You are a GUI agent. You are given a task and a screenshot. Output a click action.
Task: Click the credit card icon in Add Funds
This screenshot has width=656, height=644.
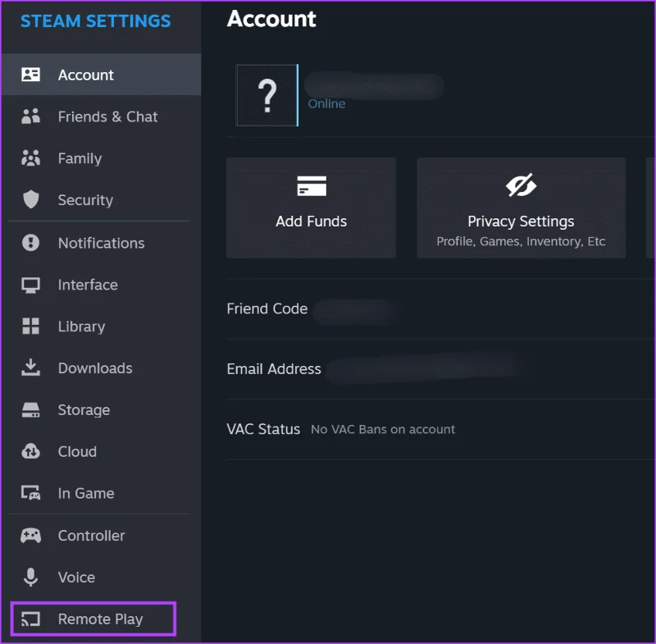[312, 185]
